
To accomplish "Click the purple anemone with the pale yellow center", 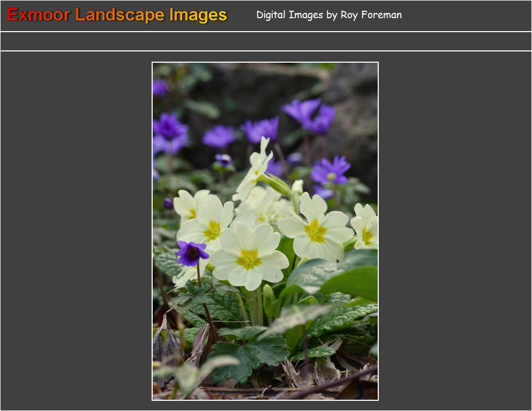I will (x=331, y=171).
